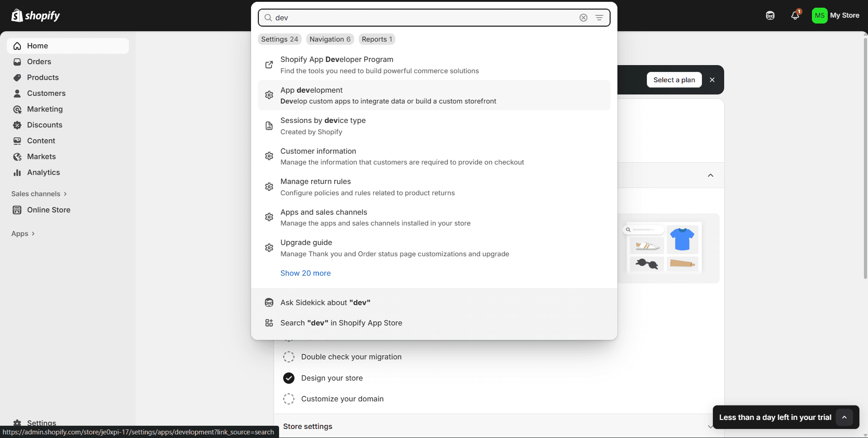The width and height of the screenshot is (868, 438).
Task: Go to the Products page
Action: point(68,77)
